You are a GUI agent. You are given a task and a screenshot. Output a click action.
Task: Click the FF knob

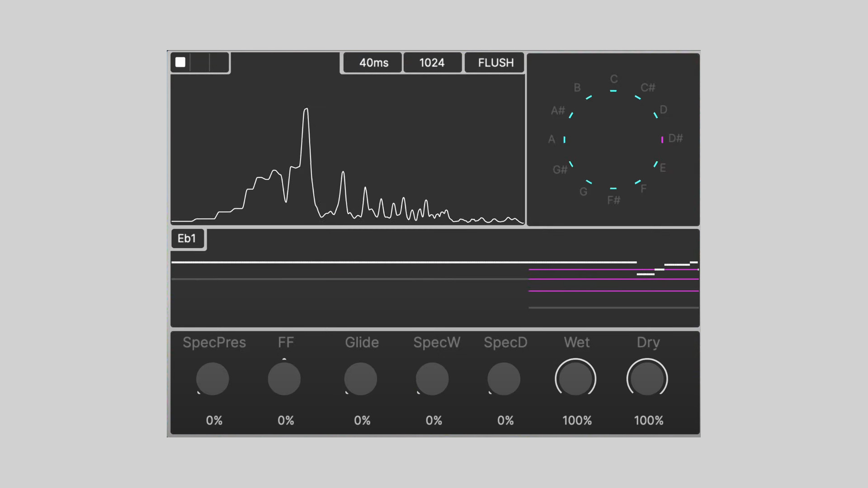(x=284, y=379)
